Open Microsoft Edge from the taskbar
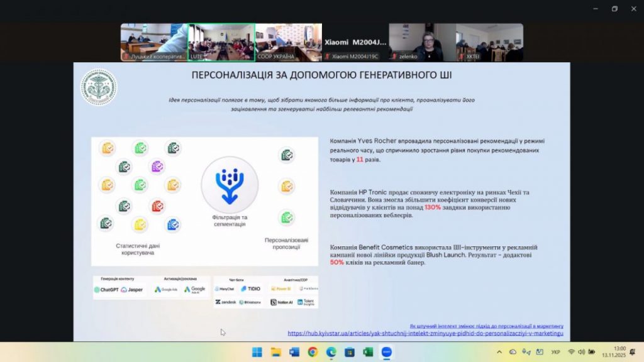The width and height of the screenshot is (644, 362). tap(331, 352)
